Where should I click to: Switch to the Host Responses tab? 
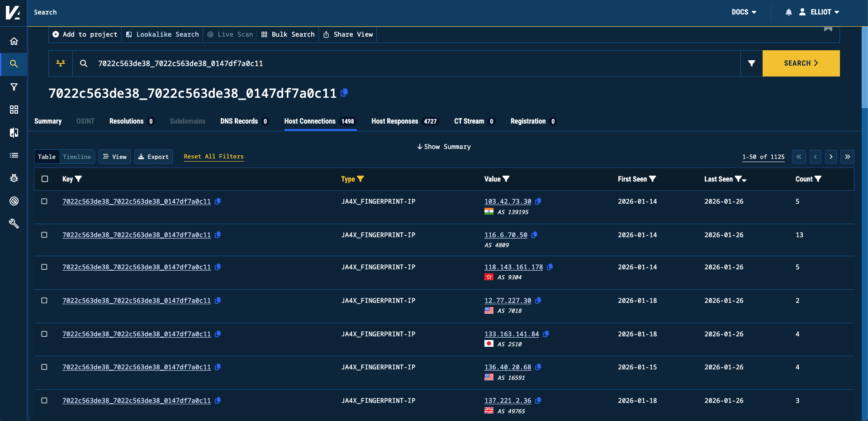[394, 121]
